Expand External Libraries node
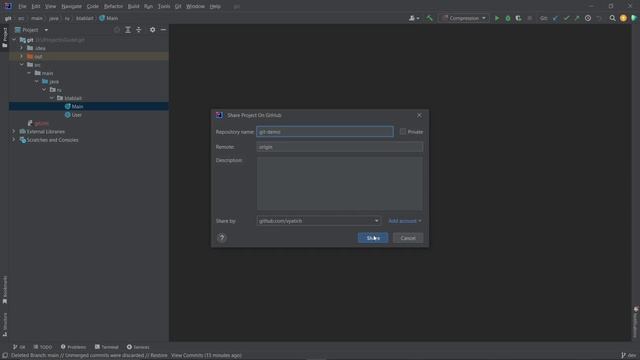 (14, 131)
